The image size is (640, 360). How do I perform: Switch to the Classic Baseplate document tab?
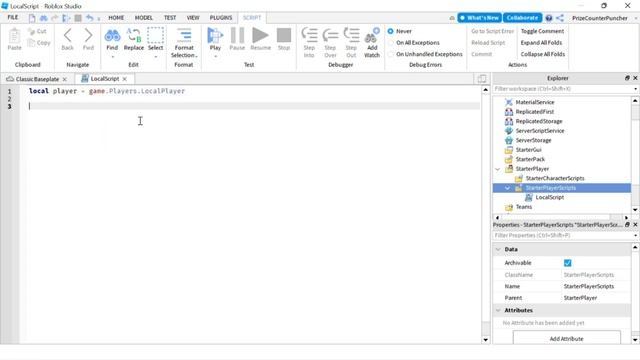37,79
